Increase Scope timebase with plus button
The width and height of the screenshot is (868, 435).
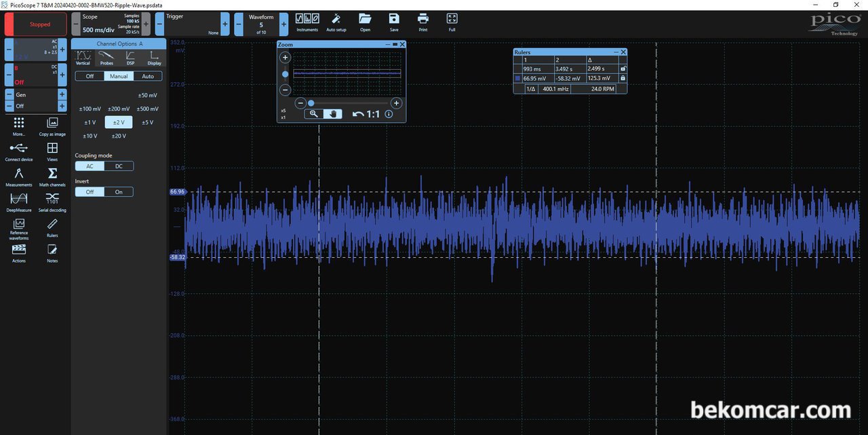point(146,24)
